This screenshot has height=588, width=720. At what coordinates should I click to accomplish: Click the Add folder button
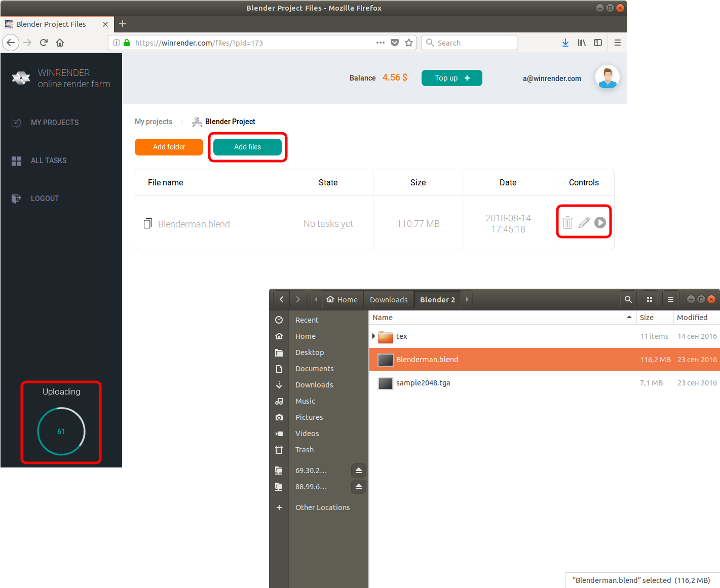[169, 147]
